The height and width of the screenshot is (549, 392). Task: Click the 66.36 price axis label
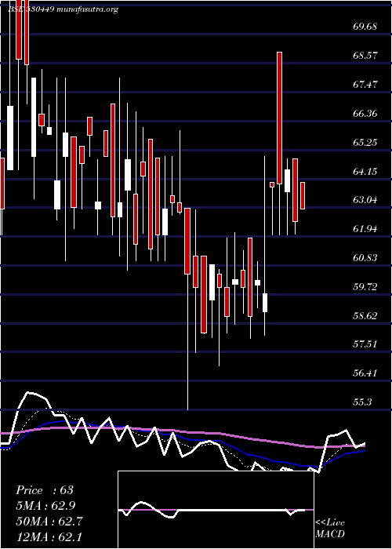(x=365, y=114)
